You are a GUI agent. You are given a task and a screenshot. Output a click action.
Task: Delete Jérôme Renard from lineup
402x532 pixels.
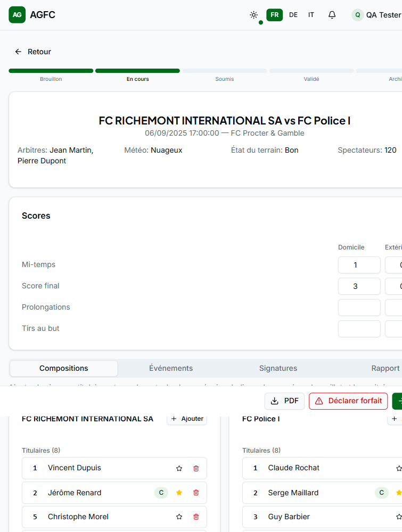coord(196,493)
